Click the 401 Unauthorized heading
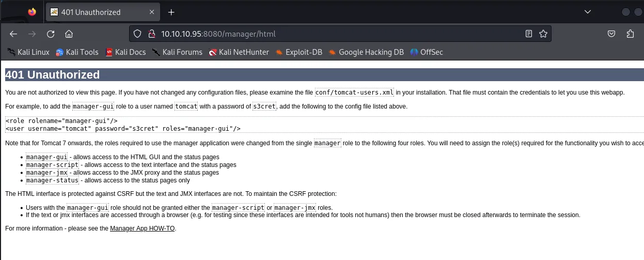644x260 pixels. tap(52, 75)
